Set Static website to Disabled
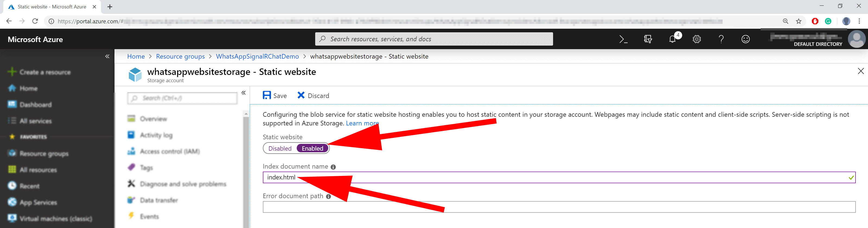This screenshot has height=228, width=868. [280, 148]
